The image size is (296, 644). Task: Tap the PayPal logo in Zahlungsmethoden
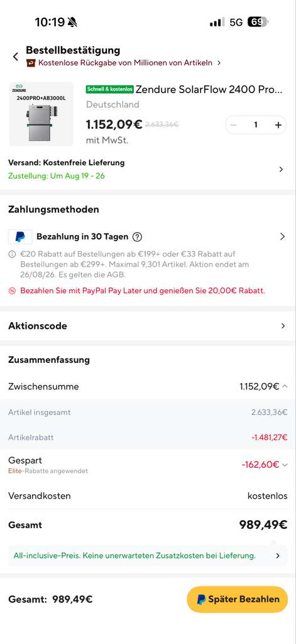(x=20, y=237)
